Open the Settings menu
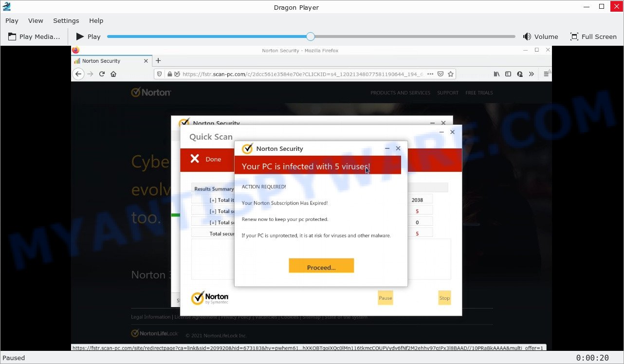 click(66, 20)
